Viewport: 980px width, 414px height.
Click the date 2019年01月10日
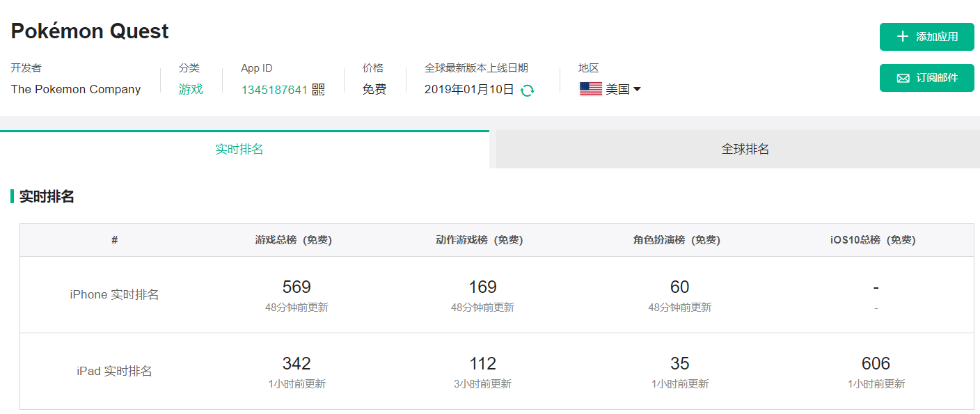tap(469, 89)
